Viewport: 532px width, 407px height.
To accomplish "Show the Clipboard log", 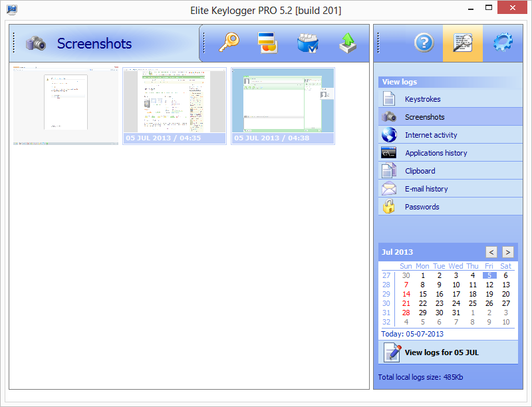I will (420, 171).
